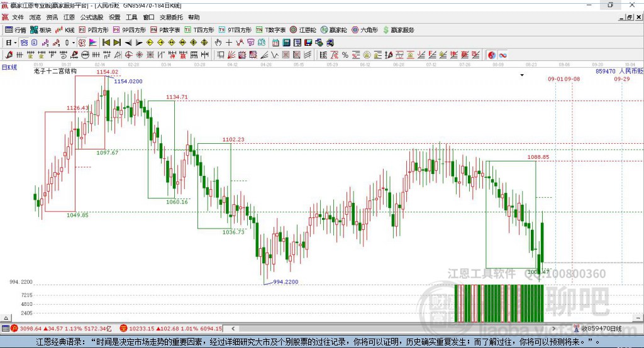The width and height of the screenshot is (644, 348).
Task: Move chart left with the black arrow
Action: 128,43
